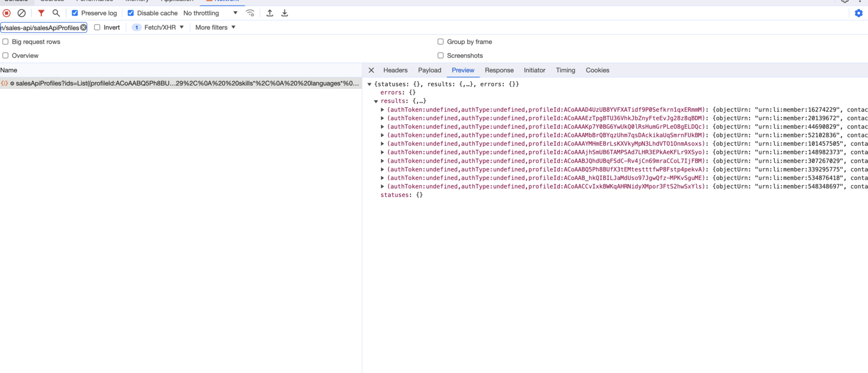Uncheck Disable cache
Screen dimensions: 868x373
tap(131, 13)
